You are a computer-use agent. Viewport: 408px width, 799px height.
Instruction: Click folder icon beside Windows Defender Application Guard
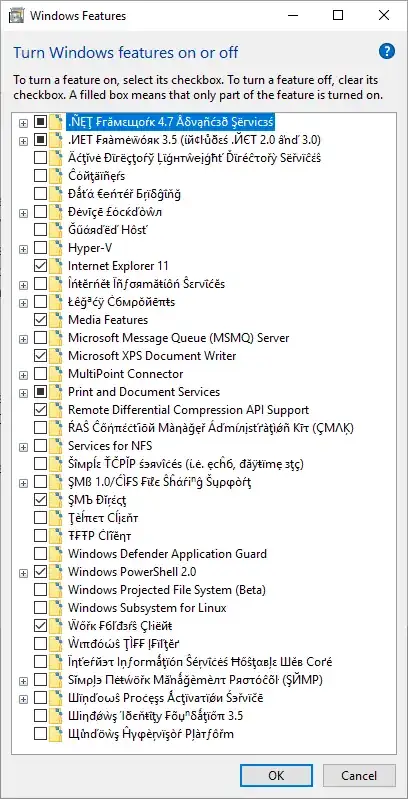pyautogui.click(x=57, y=554)
